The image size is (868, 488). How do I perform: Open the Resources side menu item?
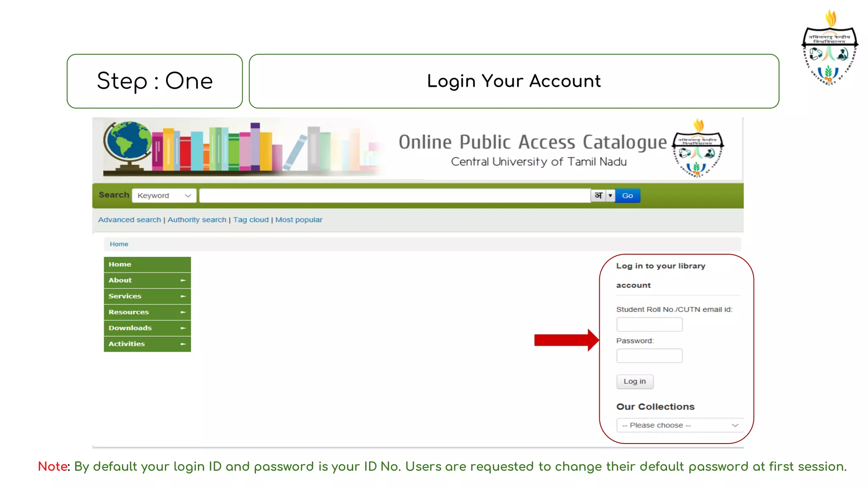(x=147, y=312)
